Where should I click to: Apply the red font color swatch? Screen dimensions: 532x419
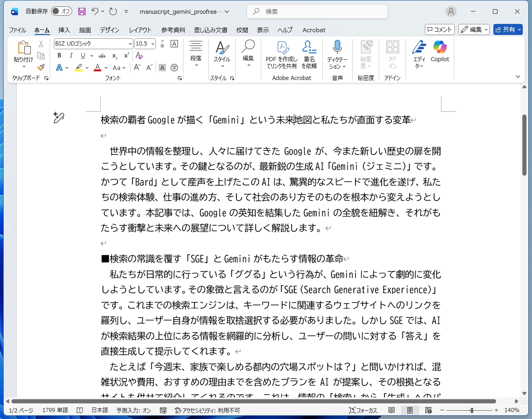point(97,68)
